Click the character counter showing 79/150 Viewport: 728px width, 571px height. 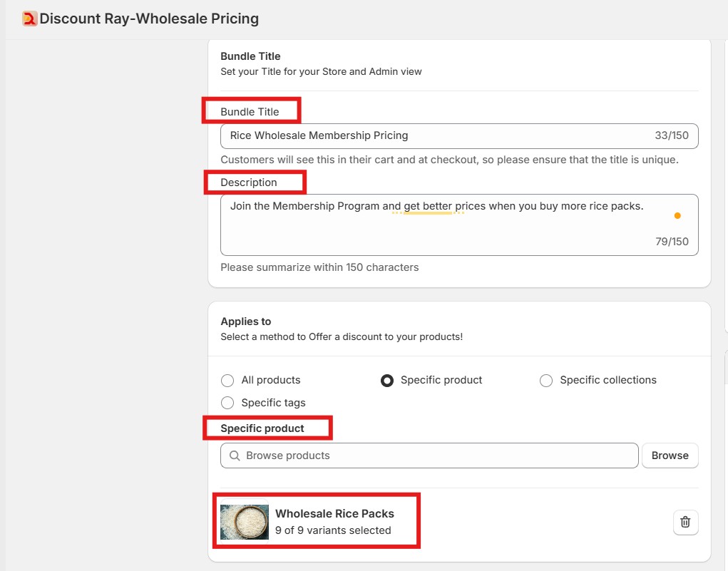coord(672,241)
